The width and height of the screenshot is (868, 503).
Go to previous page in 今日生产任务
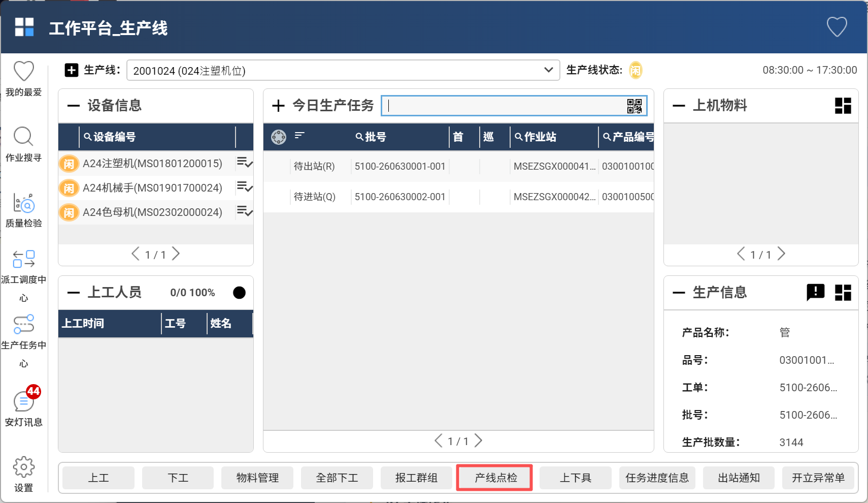pyautogui.click(x=438, y=441)
